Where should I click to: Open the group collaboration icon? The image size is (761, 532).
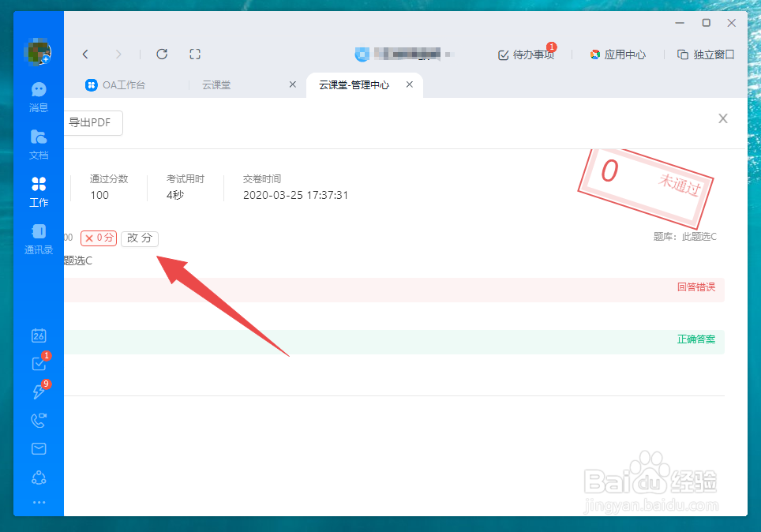click(x=38, y=477)
